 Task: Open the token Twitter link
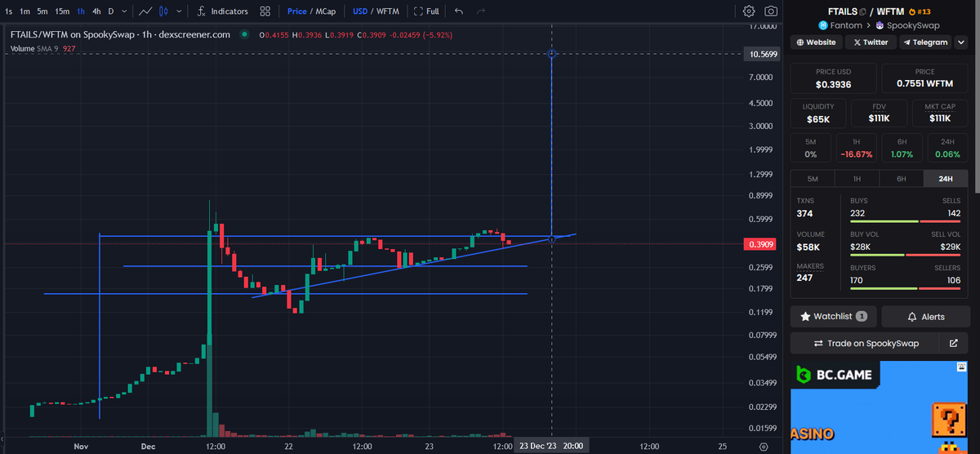[x=870, y=42]
